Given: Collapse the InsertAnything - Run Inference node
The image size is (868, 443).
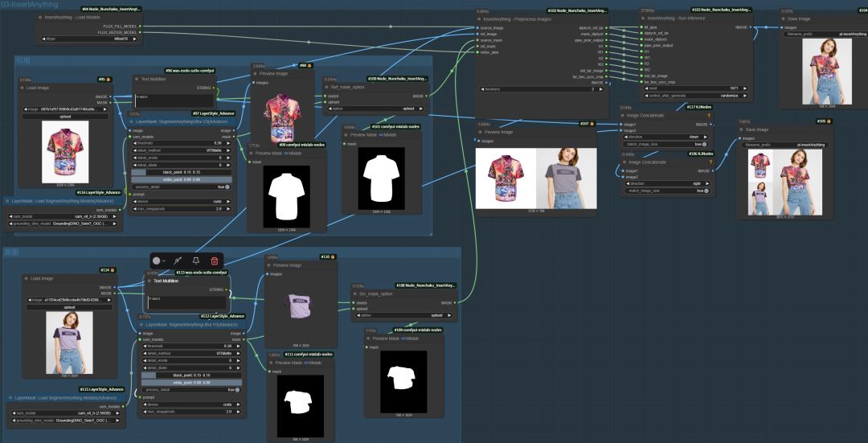Looking at the screenshot, I should pos(642,18).
